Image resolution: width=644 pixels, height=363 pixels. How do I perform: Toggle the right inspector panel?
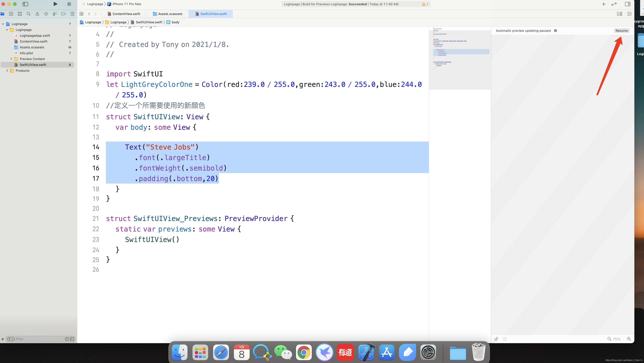click(628, 4)
